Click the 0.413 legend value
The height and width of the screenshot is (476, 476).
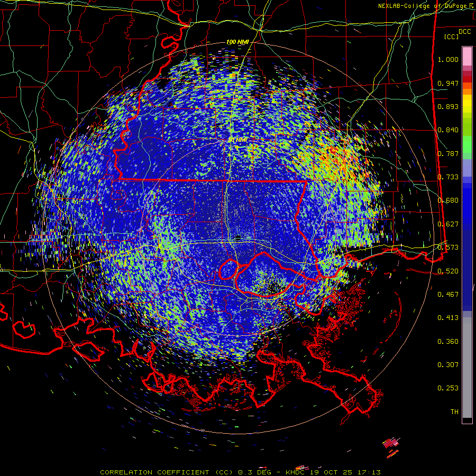pos(448,318)
